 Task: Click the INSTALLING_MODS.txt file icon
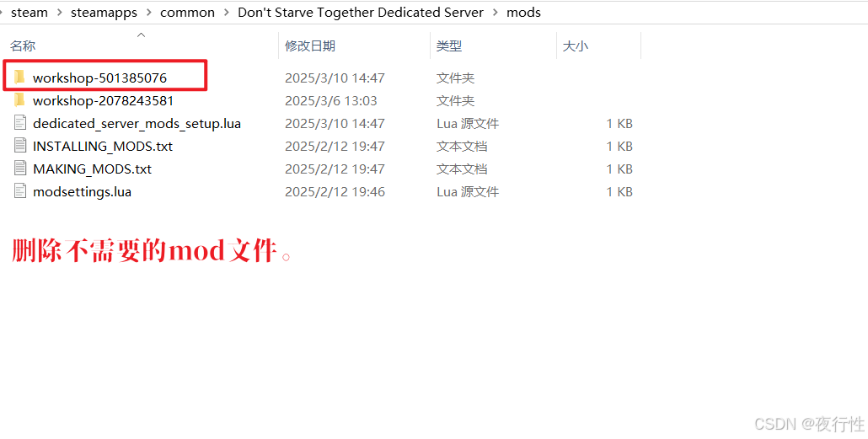[20, 146]
